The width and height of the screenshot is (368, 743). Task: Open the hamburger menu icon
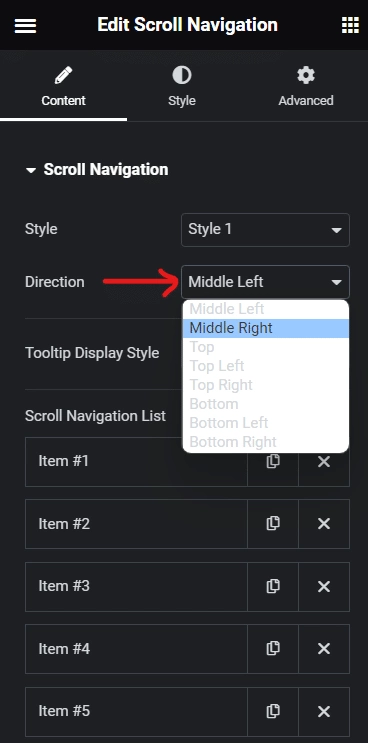[25, 26]
